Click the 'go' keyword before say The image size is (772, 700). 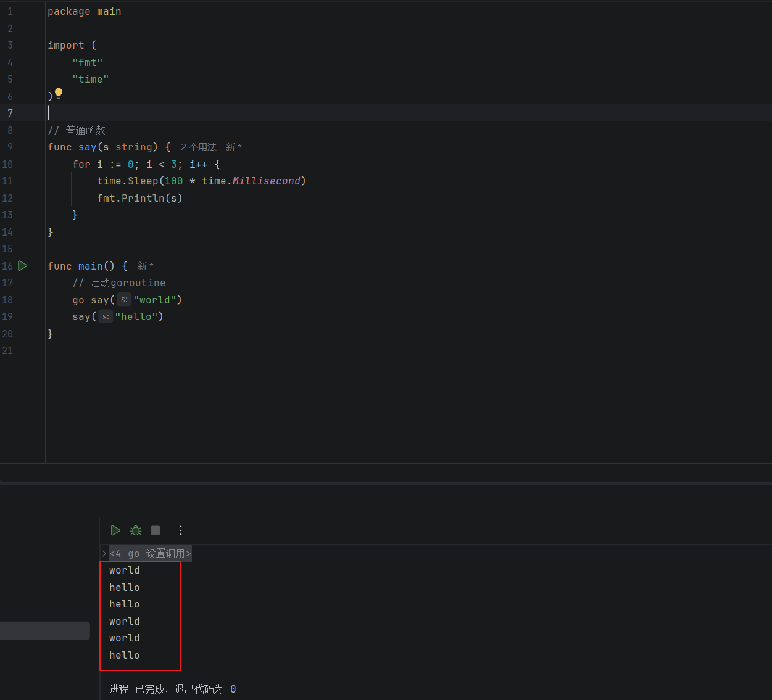pyautogui.click(x=78, y=300)
